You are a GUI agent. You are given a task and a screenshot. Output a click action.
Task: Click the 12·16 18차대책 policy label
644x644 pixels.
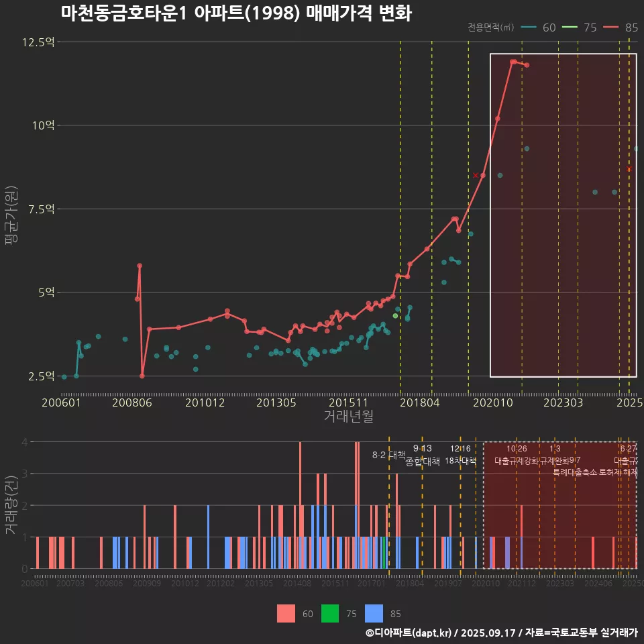click(460, 455)
